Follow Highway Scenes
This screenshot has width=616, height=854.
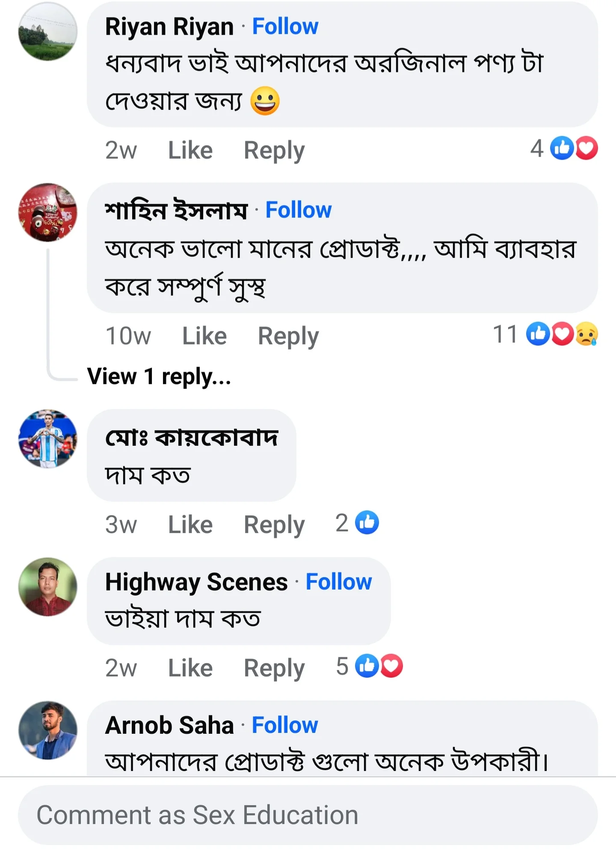coord(339,581)
